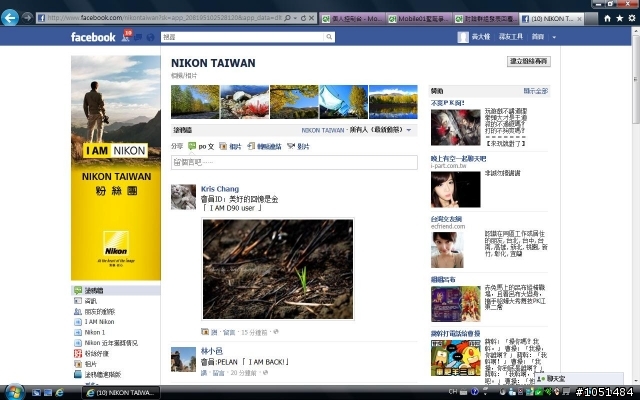Select the link share option in composer
This screenshot has height=400, width=640.
coord(264,146)
